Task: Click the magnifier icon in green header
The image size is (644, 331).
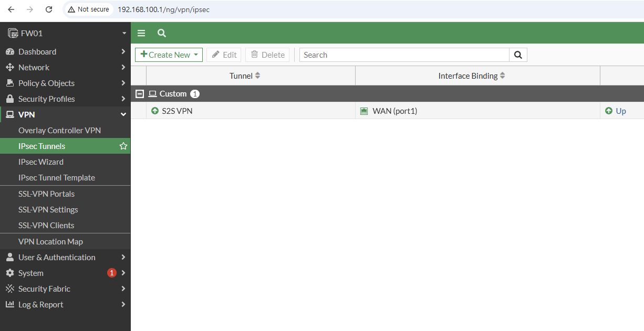Action: pyautogui.click(x=162, y=33)
